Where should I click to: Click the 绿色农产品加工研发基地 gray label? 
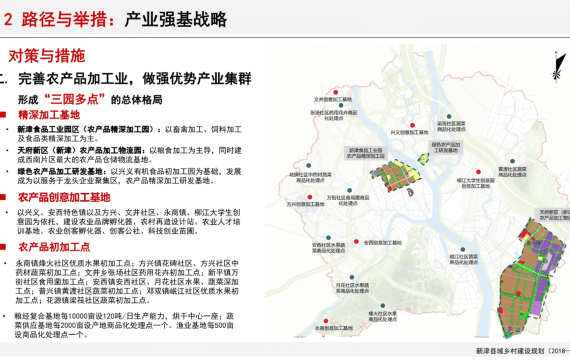(446, 148)
